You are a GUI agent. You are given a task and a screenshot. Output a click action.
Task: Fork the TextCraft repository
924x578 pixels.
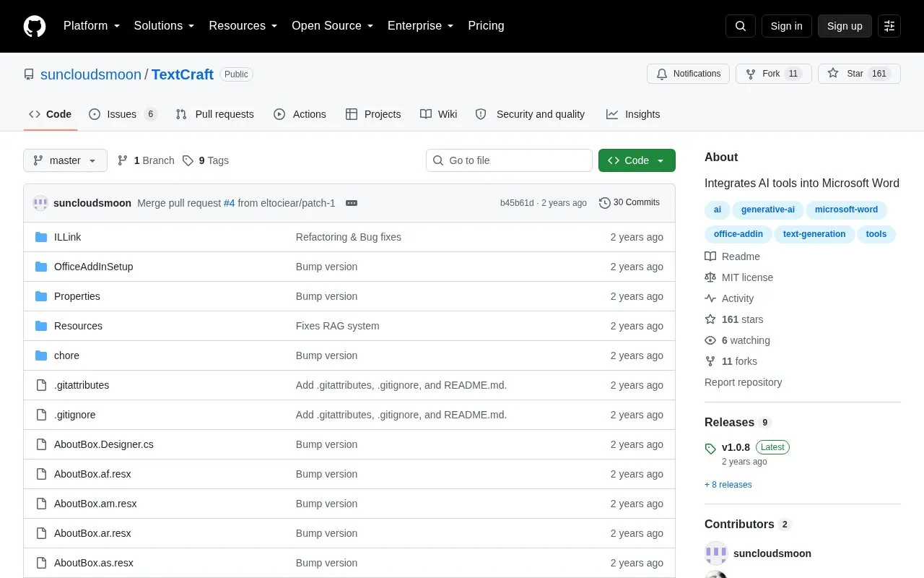click(x=774, y=74)
